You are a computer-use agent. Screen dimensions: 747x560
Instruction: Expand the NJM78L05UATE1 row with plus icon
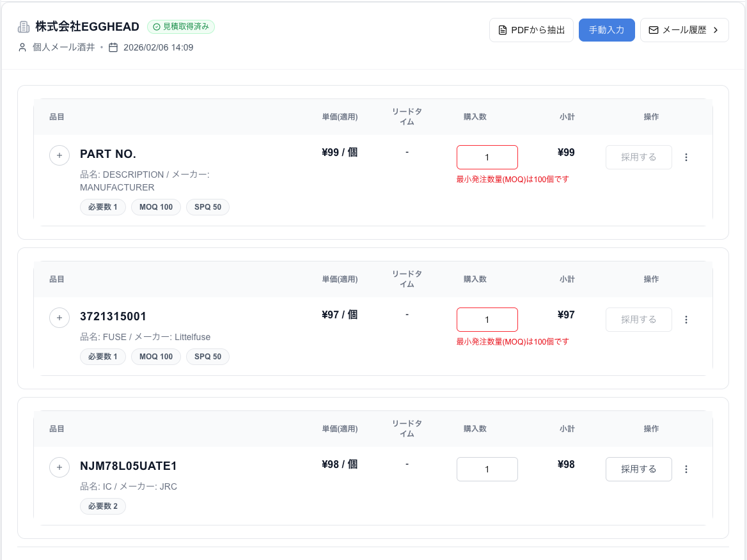click(x=59, y=467)
